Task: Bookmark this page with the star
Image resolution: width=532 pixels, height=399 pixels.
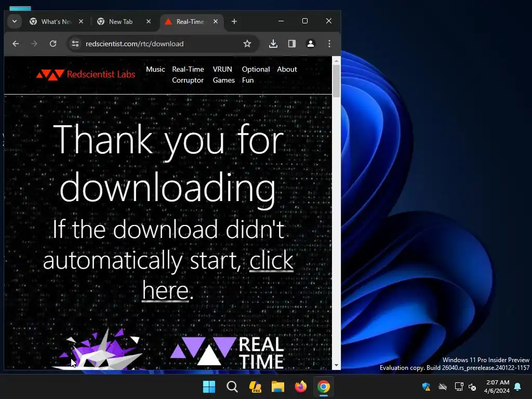Action: pos(247,44)
